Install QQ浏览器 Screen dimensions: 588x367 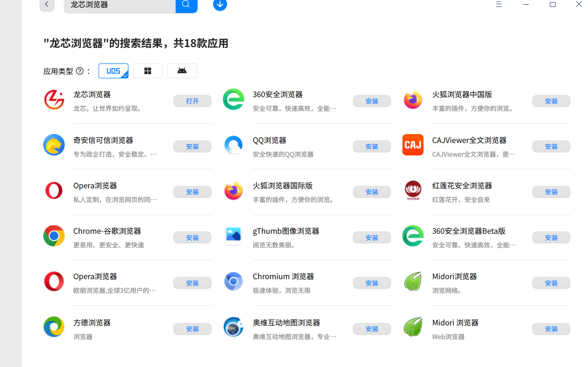point(372,146)
